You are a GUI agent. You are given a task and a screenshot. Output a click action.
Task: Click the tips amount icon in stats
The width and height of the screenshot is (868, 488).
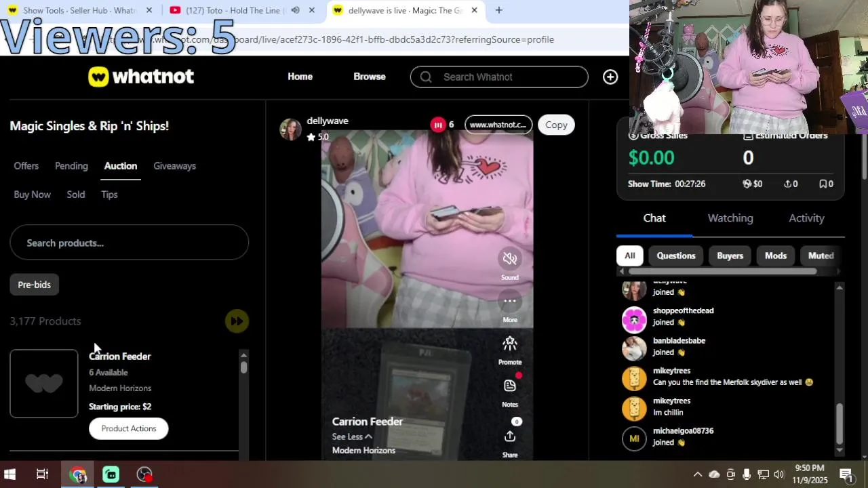coord(747,184)
